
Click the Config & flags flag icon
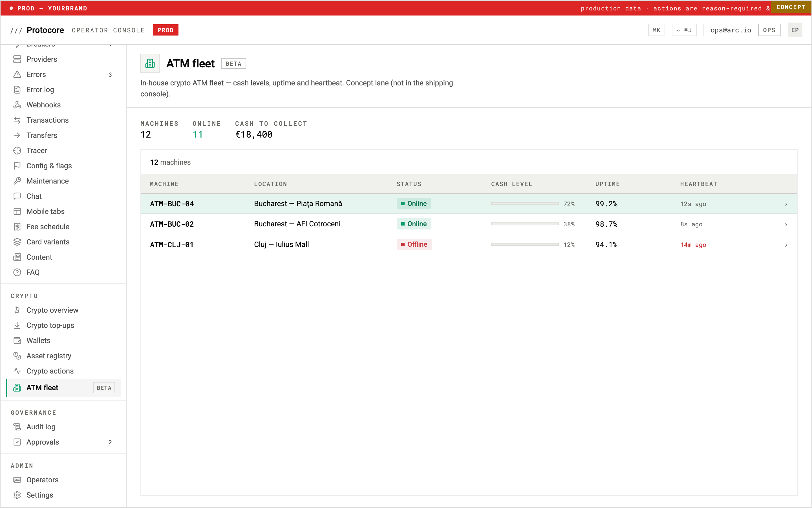pos(17,166)
